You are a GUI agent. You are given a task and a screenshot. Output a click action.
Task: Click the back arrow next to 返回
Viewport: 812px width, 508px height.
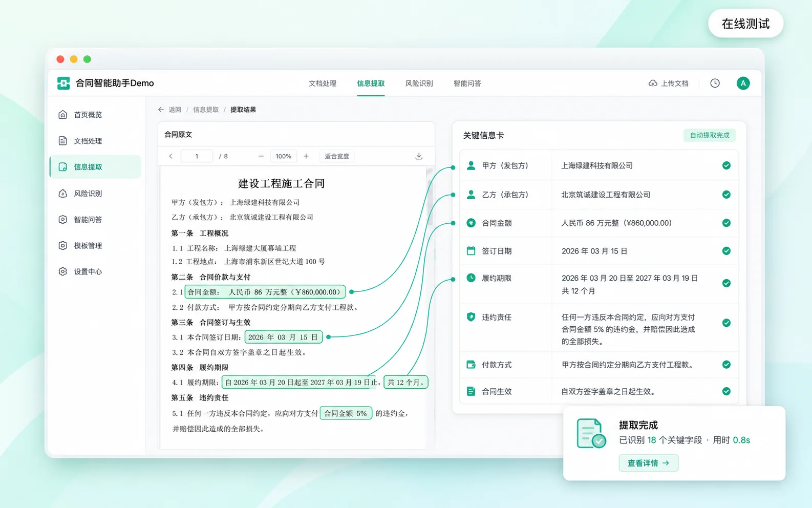click(161, 110)
